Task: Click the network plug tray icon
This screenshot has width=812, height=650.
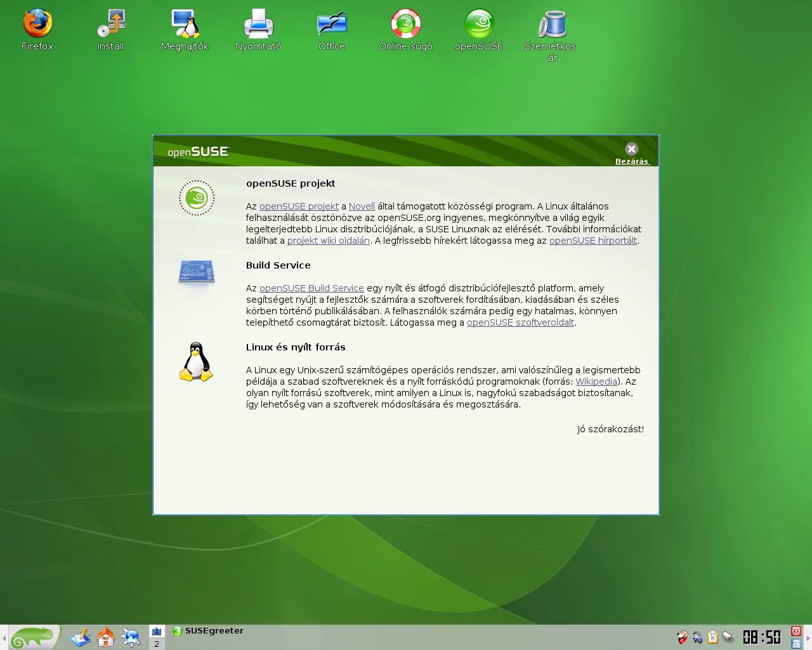Action: tap(728, 637)
